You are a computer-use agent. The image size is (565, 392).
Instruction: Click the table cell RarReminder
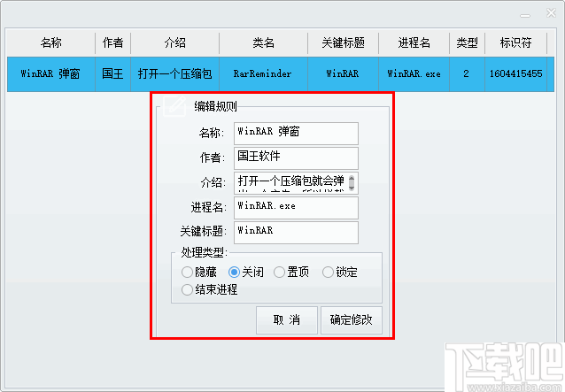pyautogui.click(x=263, y=74)
